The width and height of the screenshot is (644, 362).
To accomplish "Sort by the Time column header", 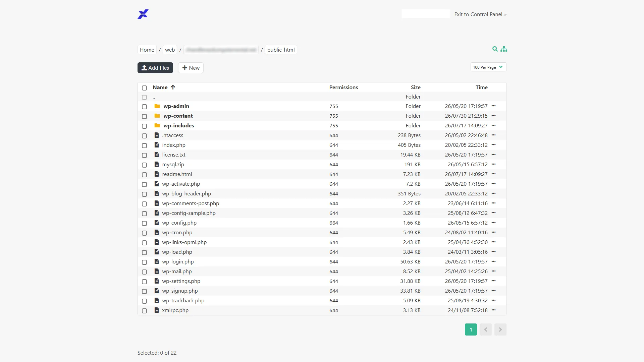I will pos(482,87).
